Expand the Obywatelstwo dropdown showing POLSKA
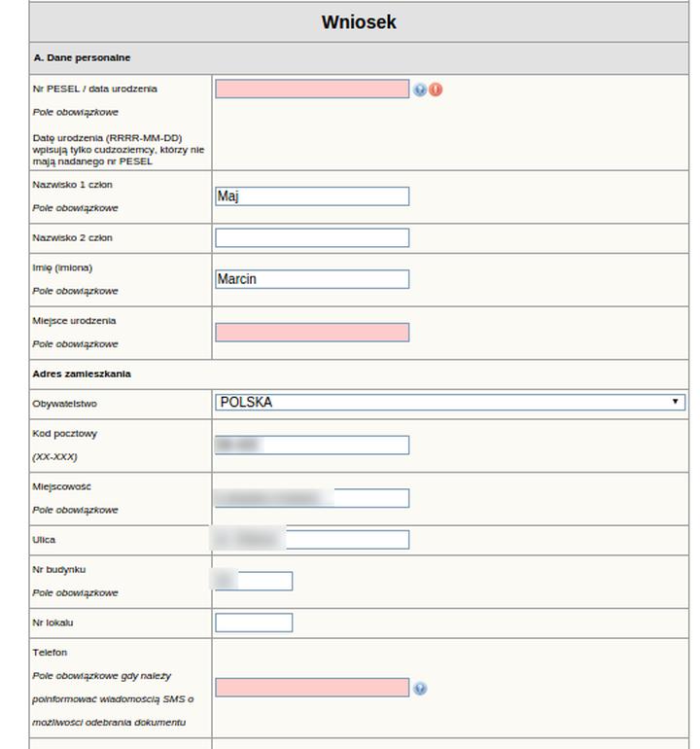This screenshot has height=749, width=700. click(450, 402)
